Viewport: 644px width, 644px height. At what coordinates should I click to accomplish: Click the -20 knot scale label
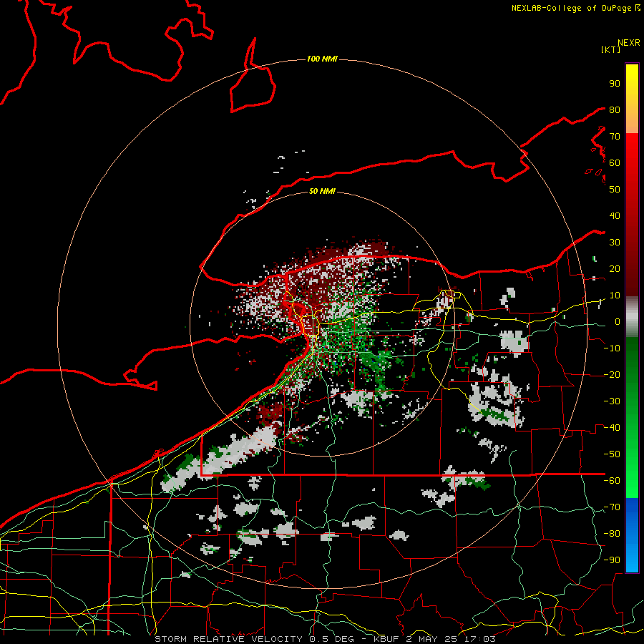coord(612,374)
